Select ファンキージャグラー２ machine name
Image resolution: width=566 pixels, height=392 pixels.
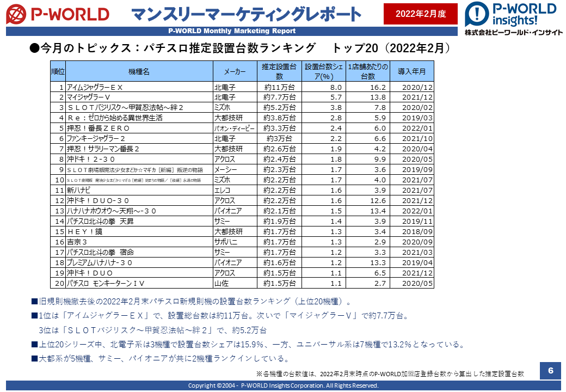[96, 139]
